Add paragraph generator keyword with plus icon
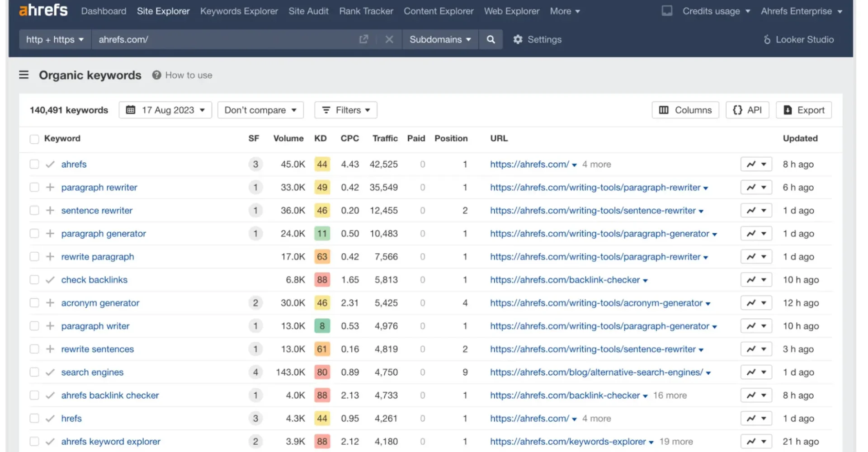Viewport: 868px width, 452px height. pyautogui.click(x=50, y=233)
